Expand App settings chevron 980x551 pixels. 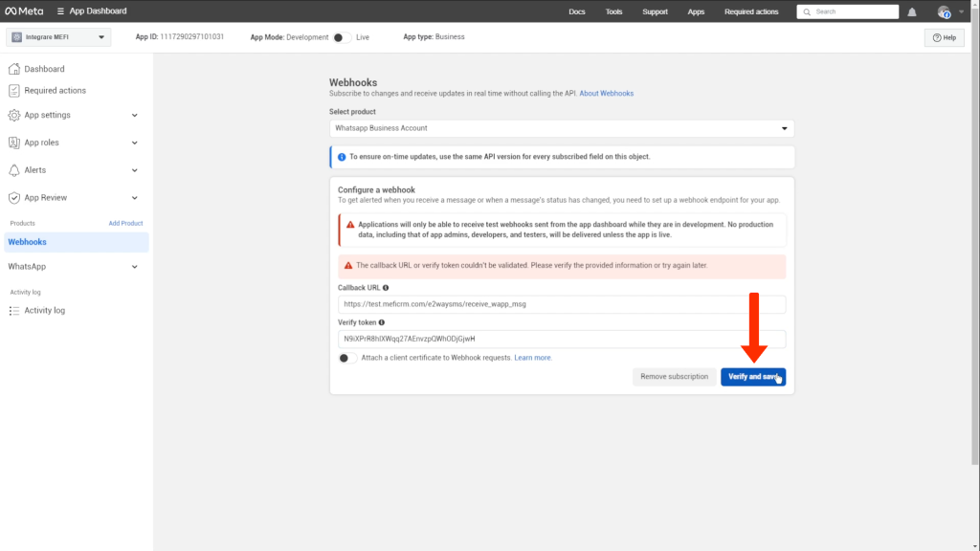click(134, 115)
